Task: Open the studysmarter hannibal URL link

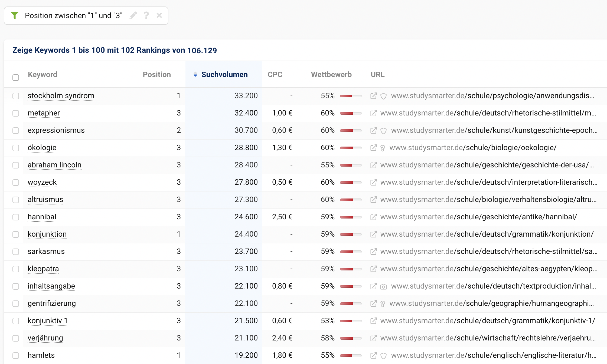Action: click(x=479, y=217)
